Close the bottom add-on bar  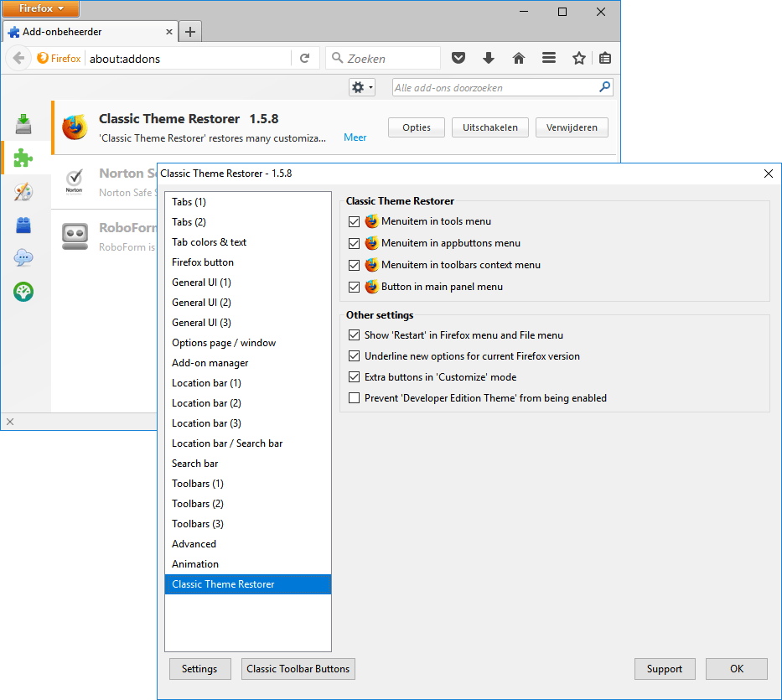point(10,422)
